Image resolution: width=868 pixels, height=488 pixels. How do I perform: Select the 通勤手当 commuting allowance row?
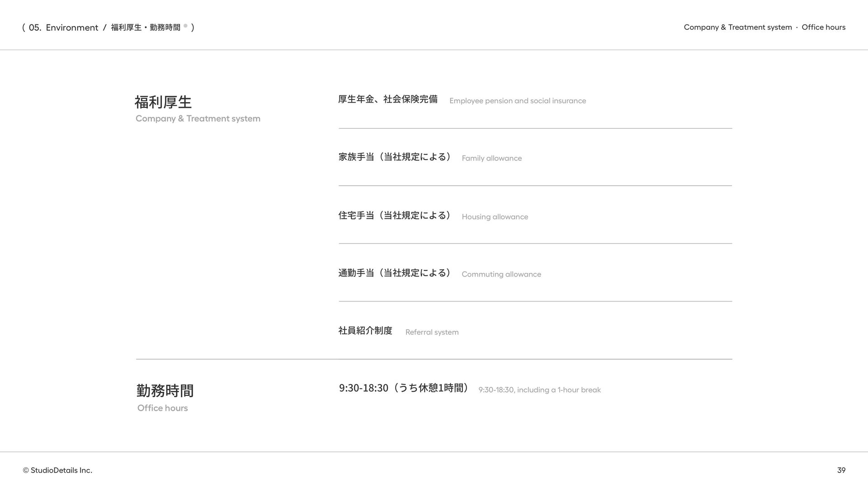[395, 273]
